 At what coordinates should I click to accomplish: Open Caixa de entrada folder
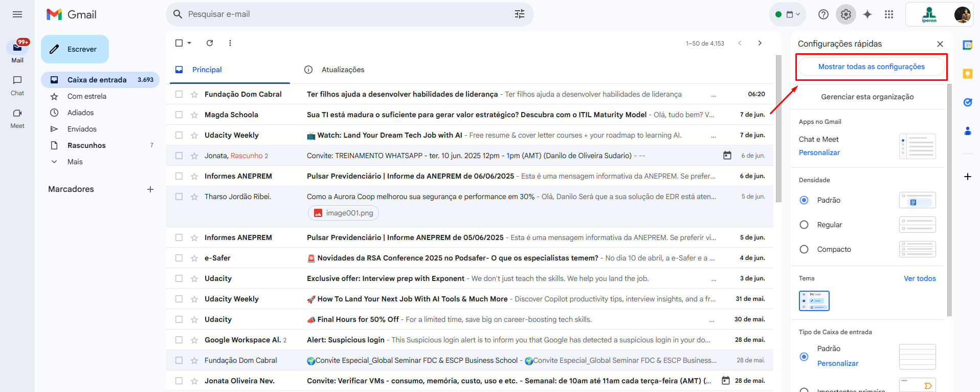100,80
